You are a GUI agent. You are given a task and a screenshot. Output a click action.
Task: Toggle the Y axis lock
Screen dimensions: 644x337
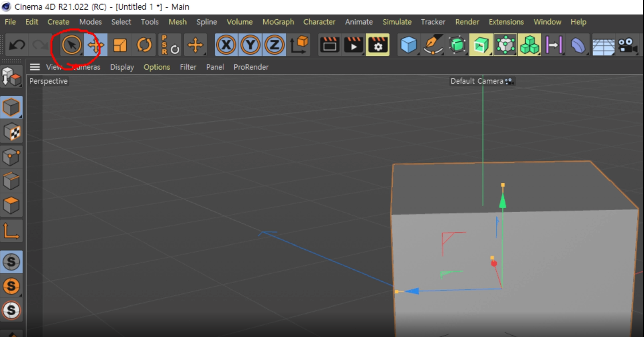(x=250, y=45)
